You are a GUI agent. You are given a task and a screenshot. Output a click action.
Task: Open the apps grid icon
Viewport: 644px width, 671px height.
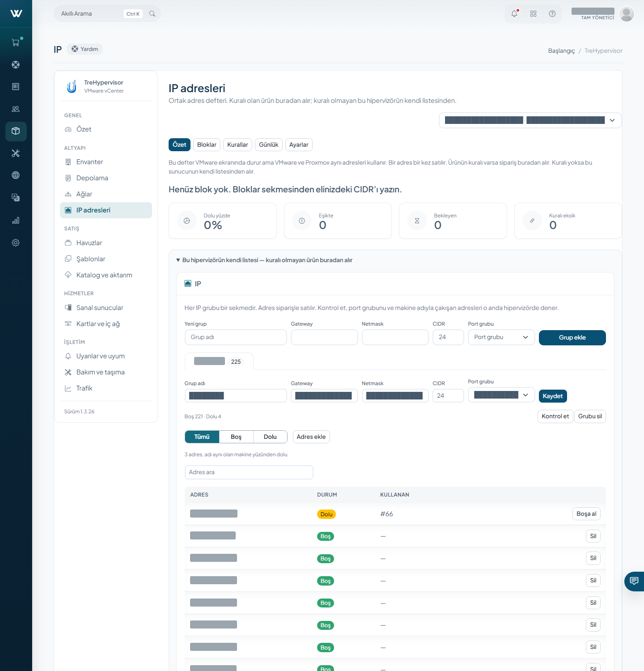coord(533,14)
